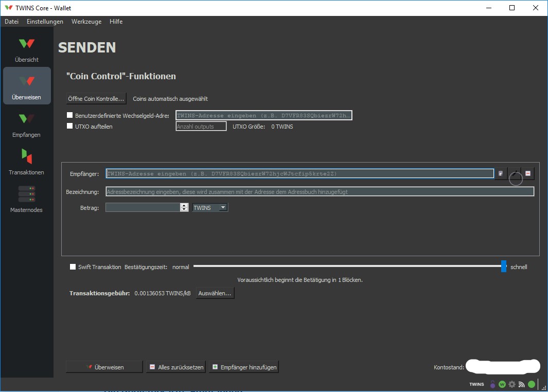Viewport: 548px width, 392px height.
Task: Click the custom change address input field
Action: click(x=264, y=115)
